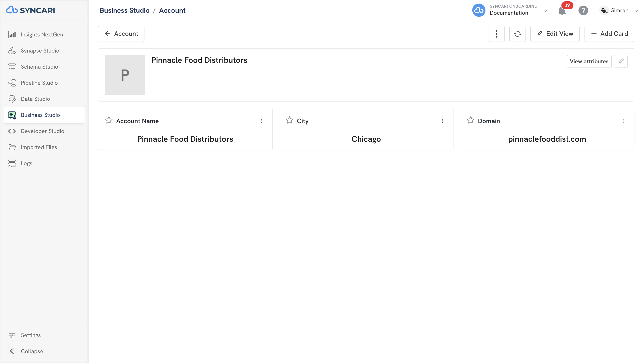Click the Logs icon

tap(12, 163)
